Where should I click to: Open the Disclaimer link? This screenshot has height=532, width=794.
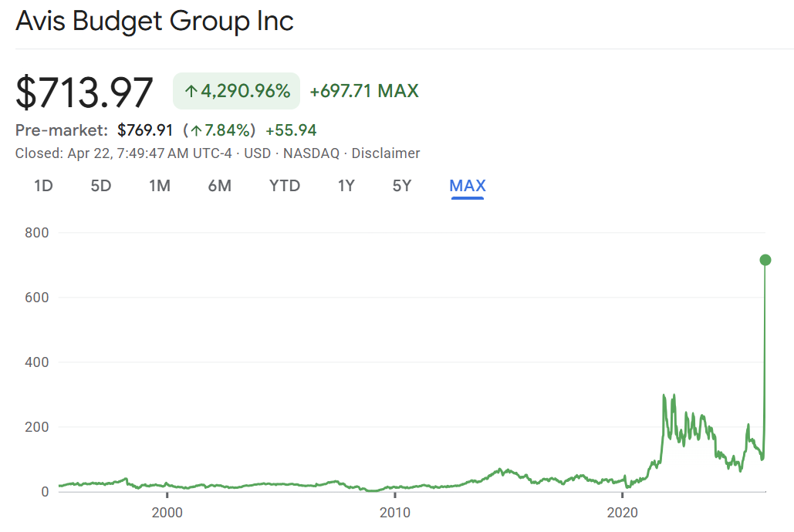click(386, 153)
